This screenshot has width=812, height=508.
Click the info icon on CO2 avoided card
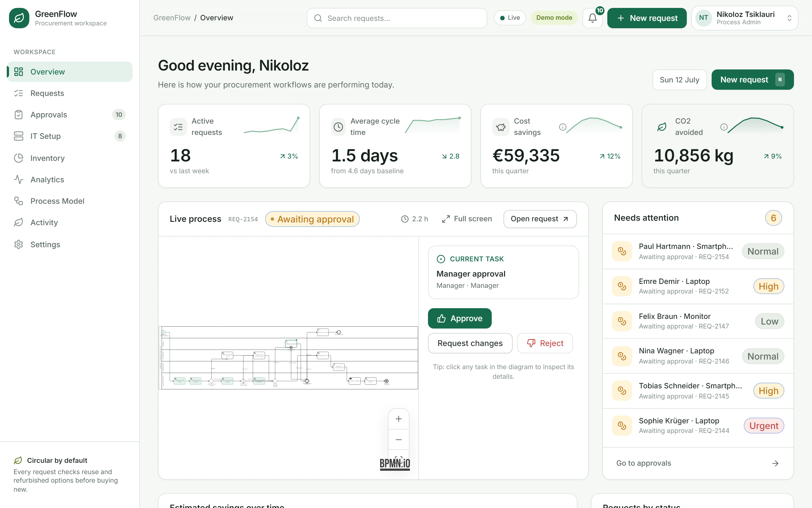724,127
